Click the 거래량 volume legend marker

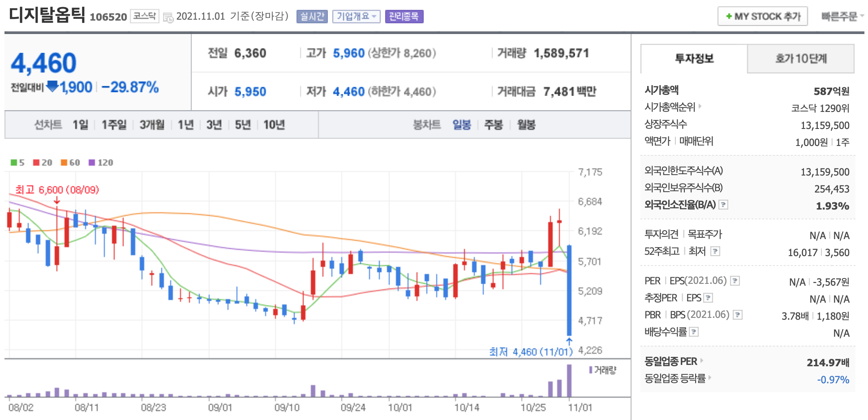coord(602,370)
